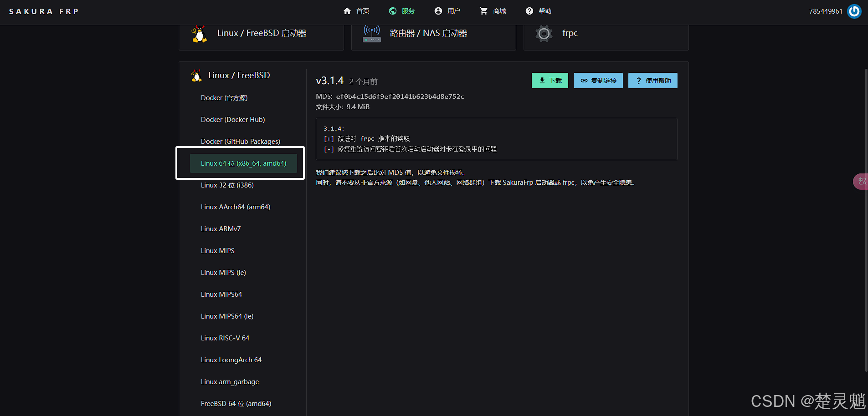
Task: Click the page vertical scrollbar
Action: tap(866, 220)
